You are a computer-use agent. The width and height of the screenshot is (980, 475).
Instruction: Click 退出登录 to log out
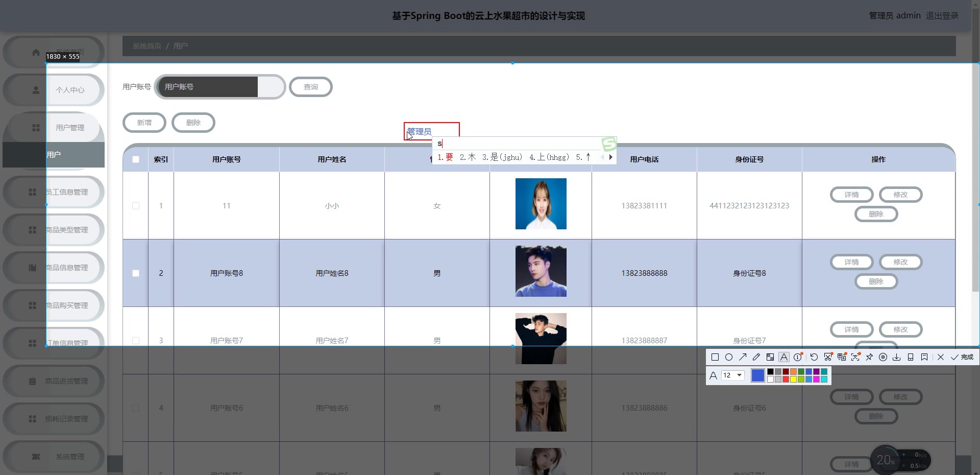pos(942,16)
